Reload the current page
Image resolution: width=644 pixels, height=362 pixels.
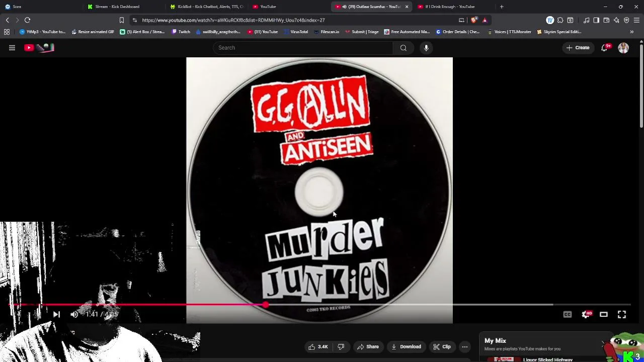(x=27, y=20)
